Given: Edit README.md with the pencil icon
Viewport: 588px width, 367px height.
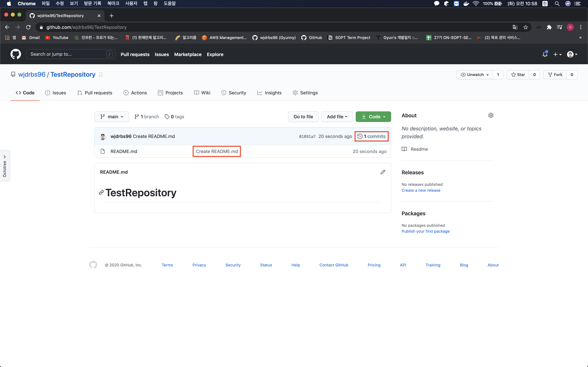Looking at the screenshot, I should click(x=383, y=172).
